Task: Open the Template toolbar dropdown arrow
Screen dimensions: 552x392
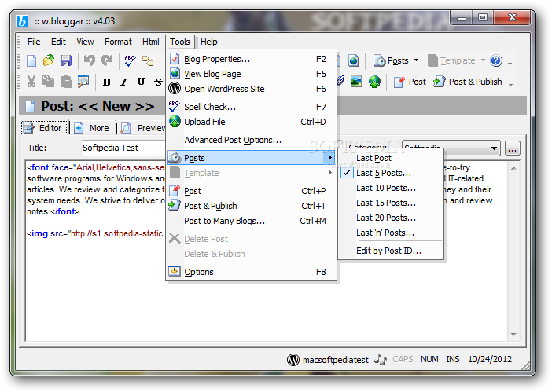Action: (483, 60)
